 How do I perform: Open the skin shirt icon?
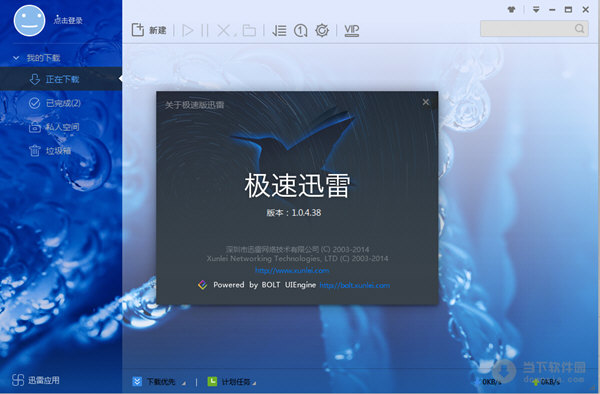pos(512,10)
